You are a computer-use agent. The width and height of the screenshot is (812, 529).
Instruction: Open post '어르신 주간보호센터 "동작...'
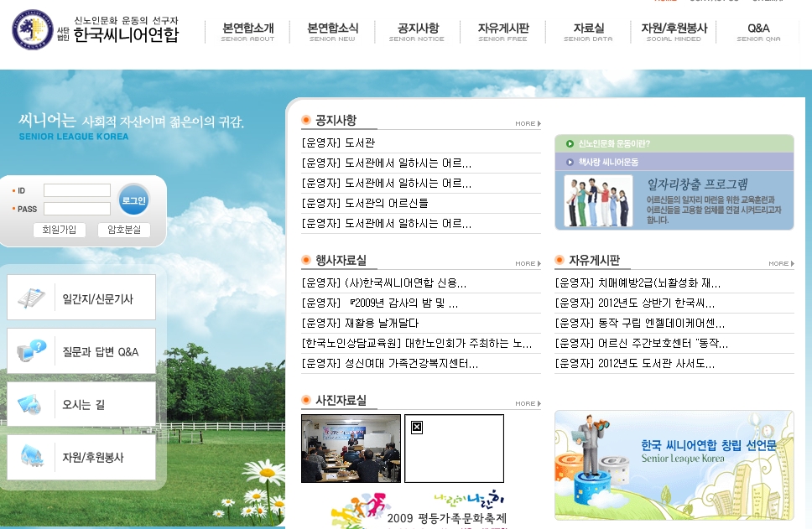click(x=641, y=344)
